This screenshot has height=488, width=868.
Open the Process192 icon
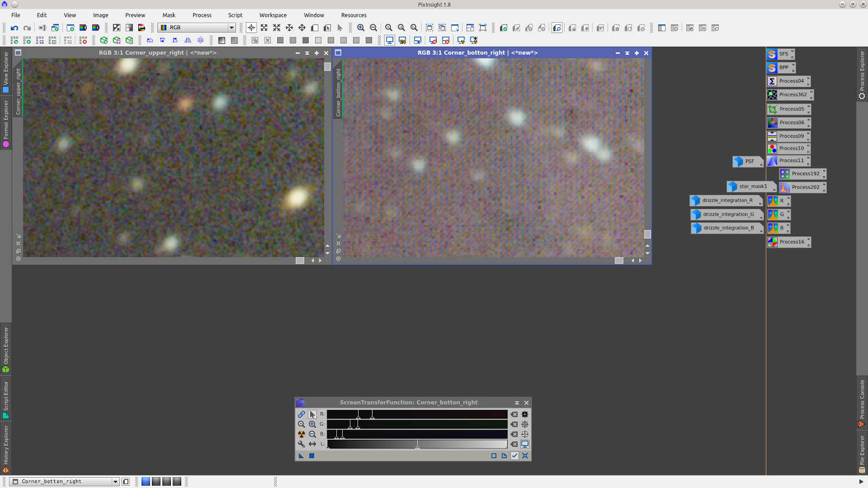point(802,174)
